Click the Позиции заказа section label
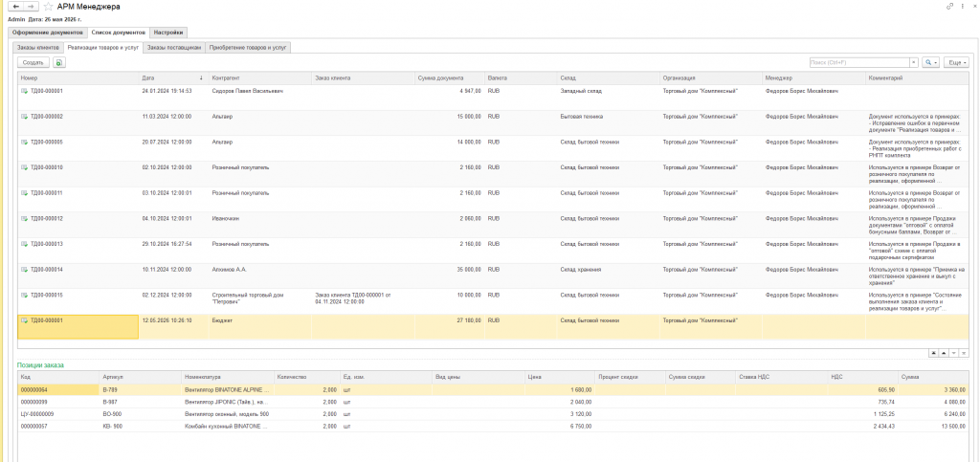Screen dimensions: 980x462 40,364
